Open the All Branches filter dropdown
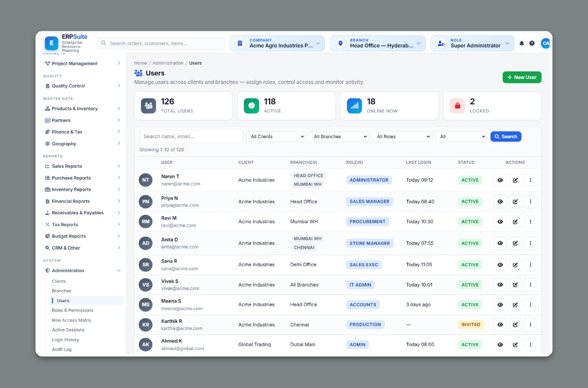Viewport: 588px width, 388px height. pos(339,137)
